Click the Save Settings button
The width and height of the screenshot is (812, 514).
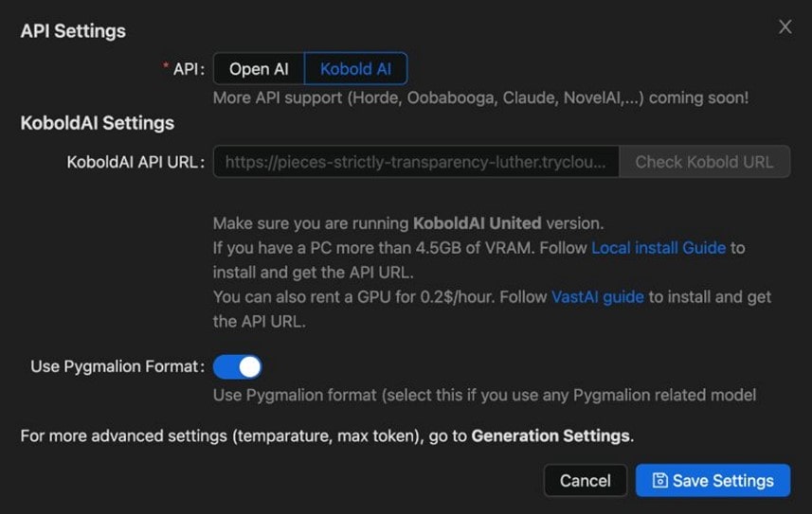coord(712,481)
